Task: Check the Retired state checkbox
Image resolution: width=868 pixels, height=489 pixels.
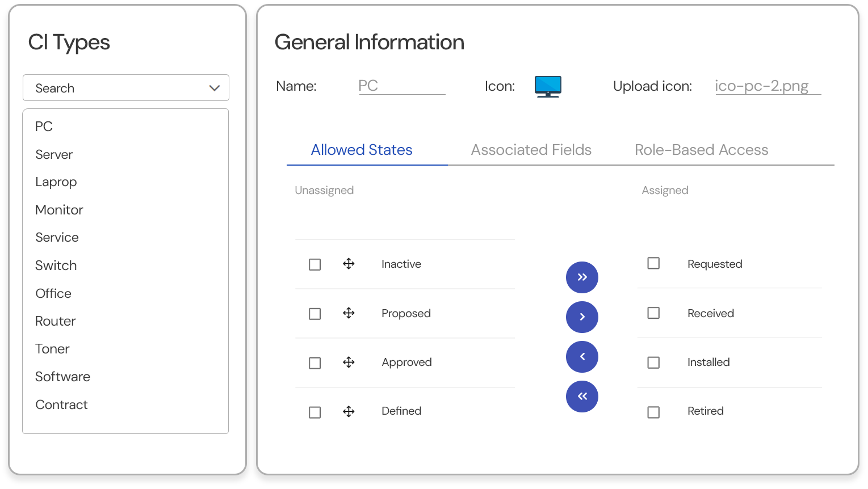Action: point(653,412)
